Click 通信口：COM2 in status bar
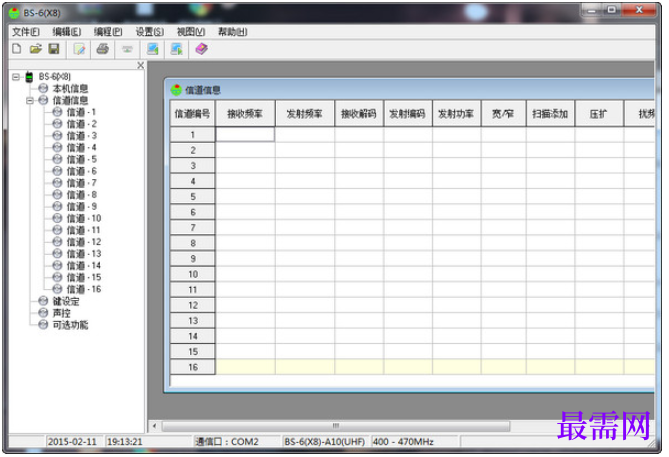This screenshot has height=457, width=669. (x=227, y=442)
